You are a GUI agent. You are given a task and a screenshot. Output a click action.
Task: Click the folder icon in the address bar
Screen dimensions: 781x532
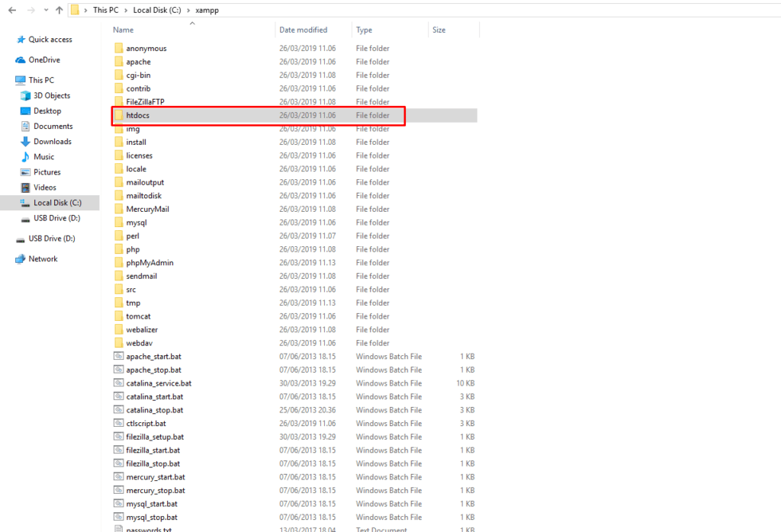[x=76, y=10]
